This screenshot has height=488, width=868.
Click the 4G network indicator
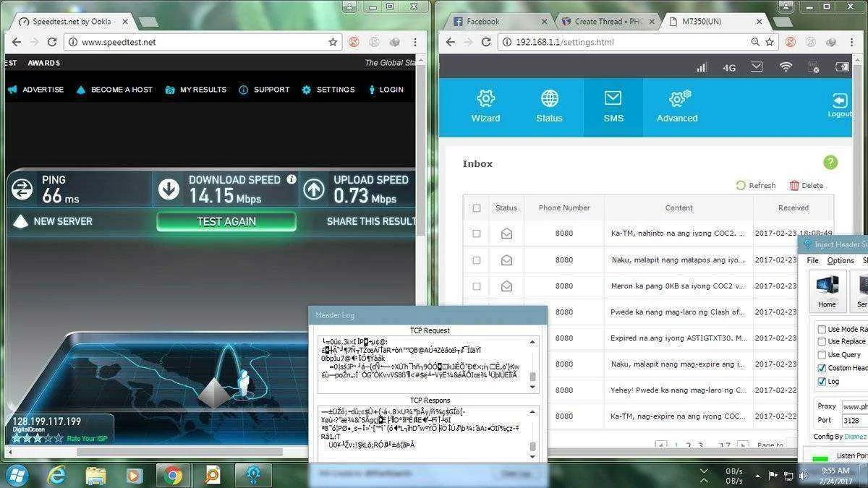coord(729,68)
